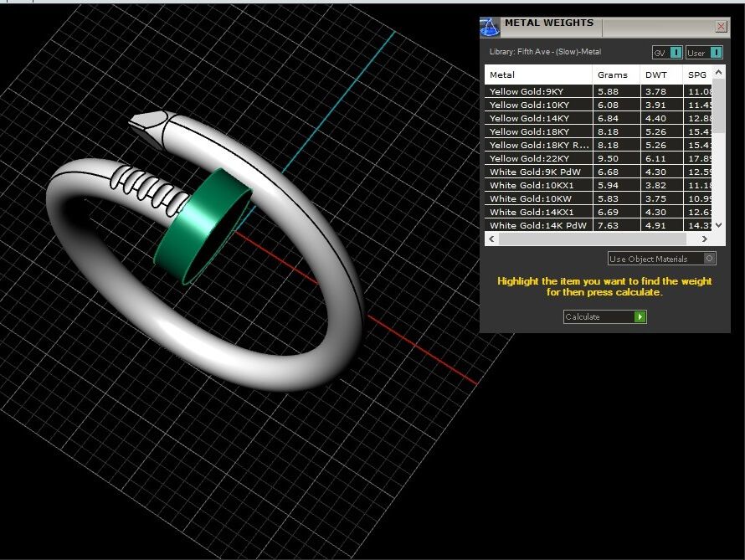Click the 9.50 grams value
745x560 pixels.
609,158
